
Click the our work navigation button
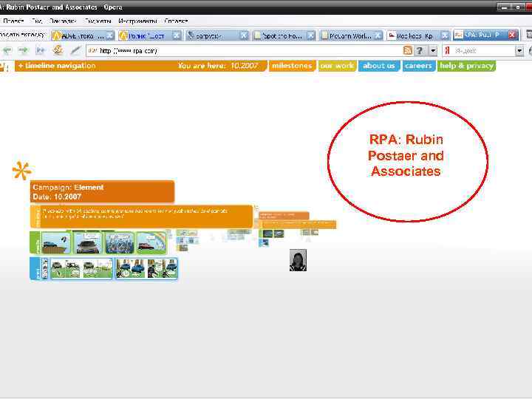337,66
